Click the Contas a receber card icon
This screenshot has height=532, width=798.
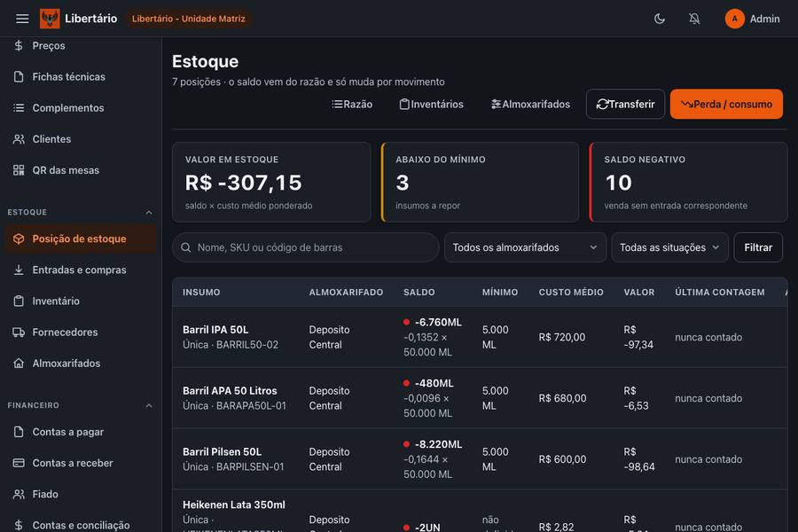point(19,463)
